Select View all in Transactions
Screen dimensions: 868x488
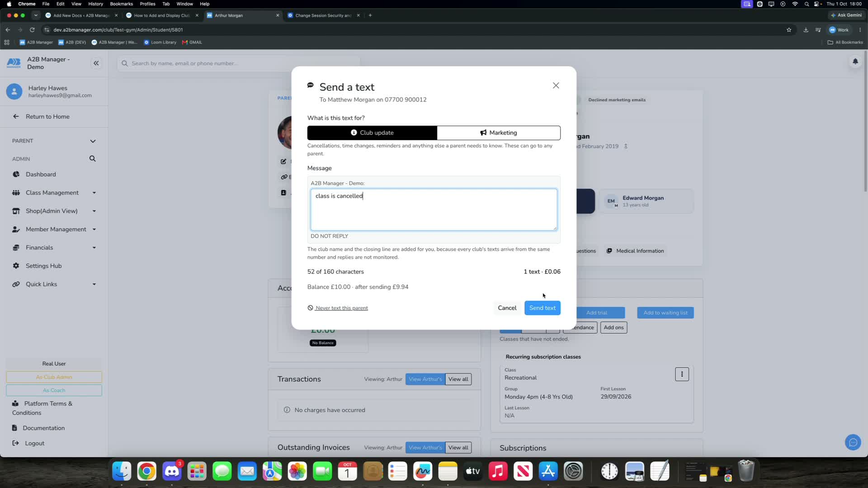coord(458,379)
